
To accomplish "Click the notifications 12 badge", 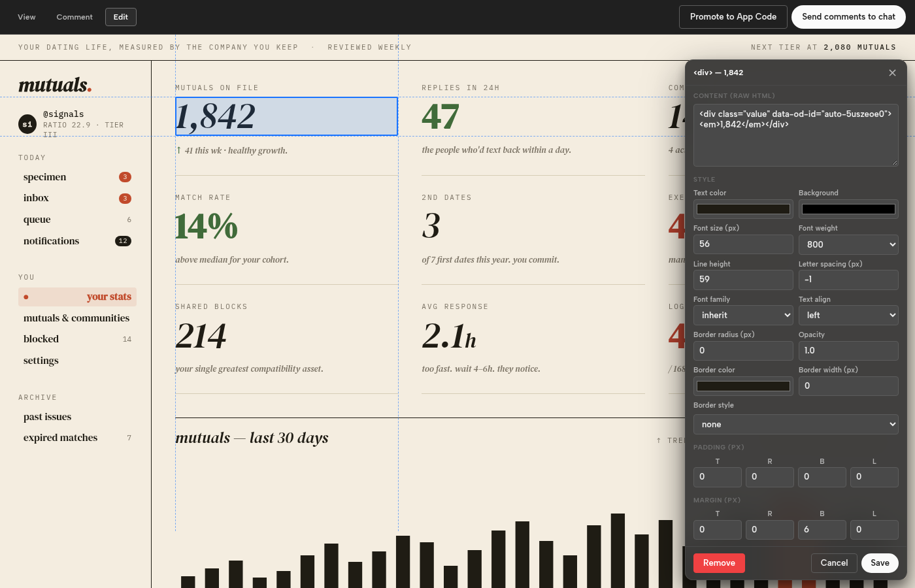I will [x=123, y=241].
